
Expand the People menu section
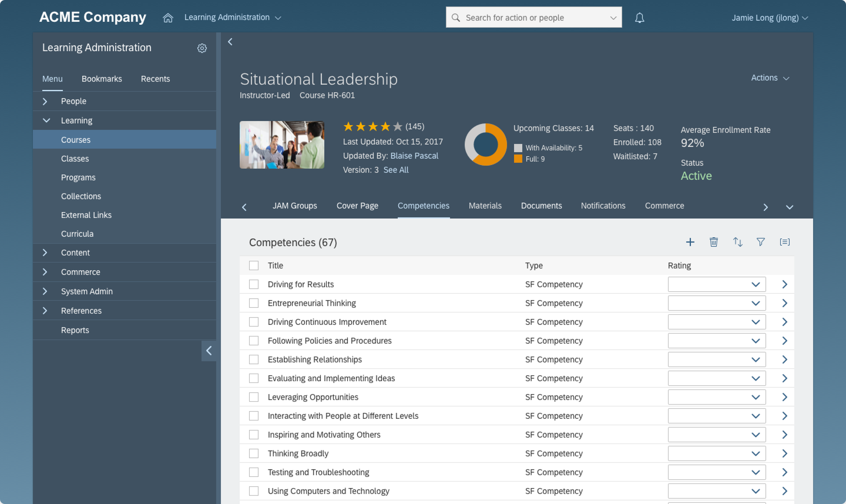pyautogui.click(x=45, y=101)
